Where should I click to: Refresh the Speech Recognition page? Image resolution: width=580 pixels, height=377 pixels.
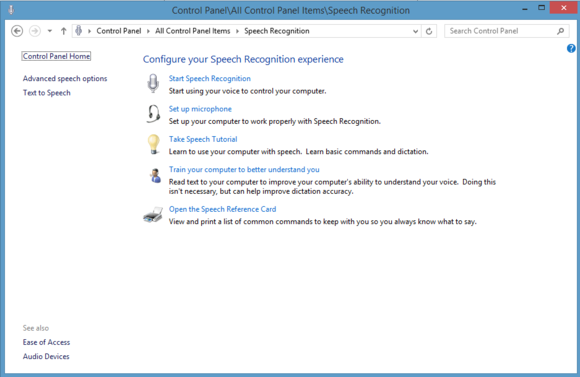[429, 31]
